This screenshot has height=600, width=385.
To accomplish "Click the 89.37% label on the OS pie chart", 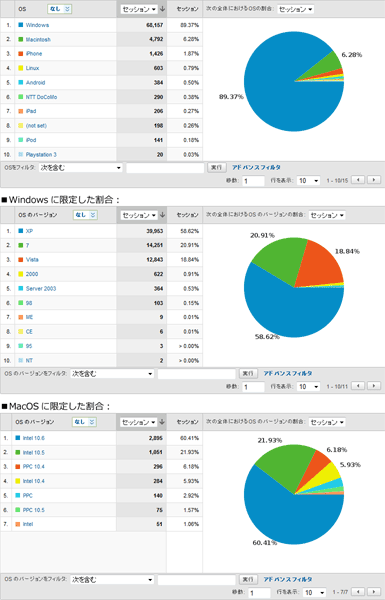I will (x=231, y=97).
